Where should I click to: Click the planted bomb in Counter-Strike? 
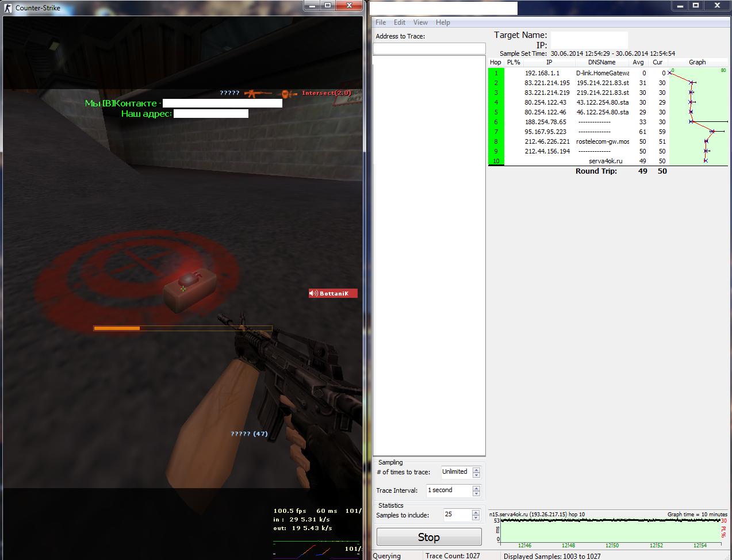point(189,290)
